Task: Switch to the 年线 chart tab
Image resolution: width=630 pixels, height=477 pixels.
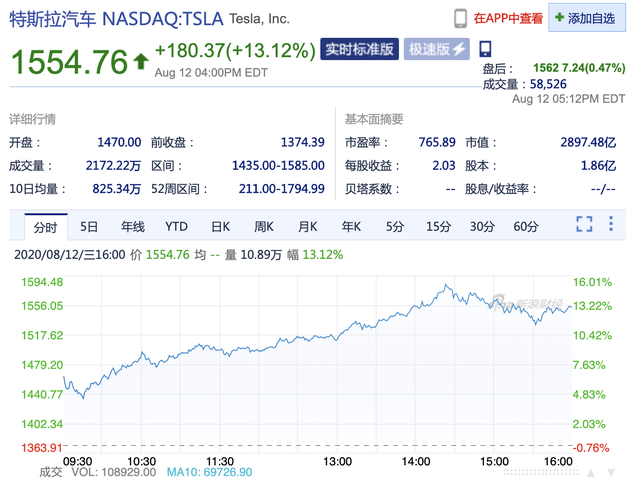Action: point(133,227)
